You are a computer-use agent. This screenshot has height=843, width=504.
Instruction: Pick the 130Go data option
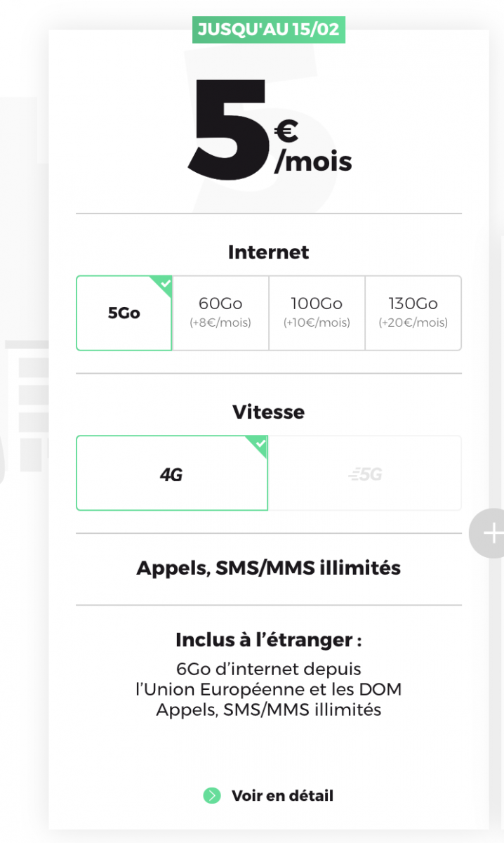[413, 313]
